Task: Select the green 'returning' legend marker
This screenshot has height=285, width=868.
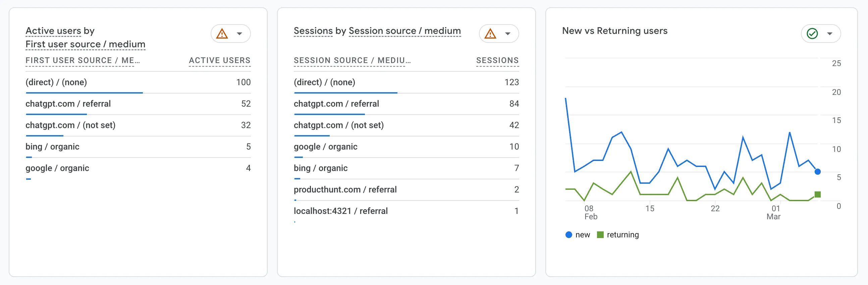Action: (600, 234)
